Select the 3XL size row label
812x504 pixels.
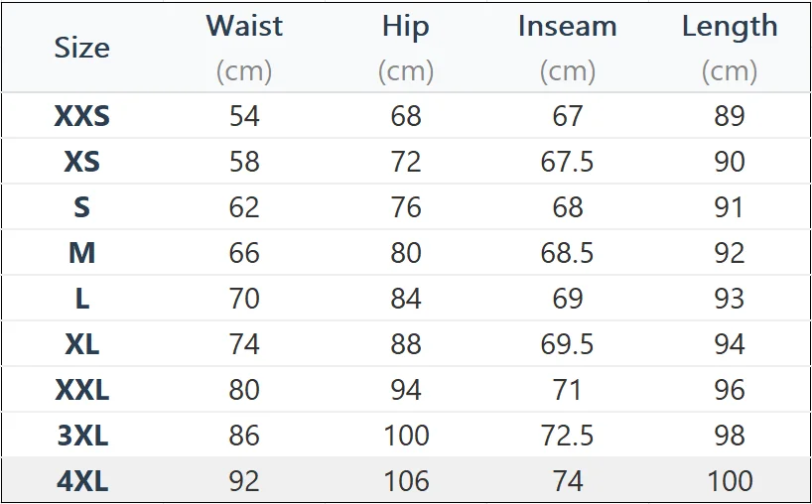tap(82, 436)
